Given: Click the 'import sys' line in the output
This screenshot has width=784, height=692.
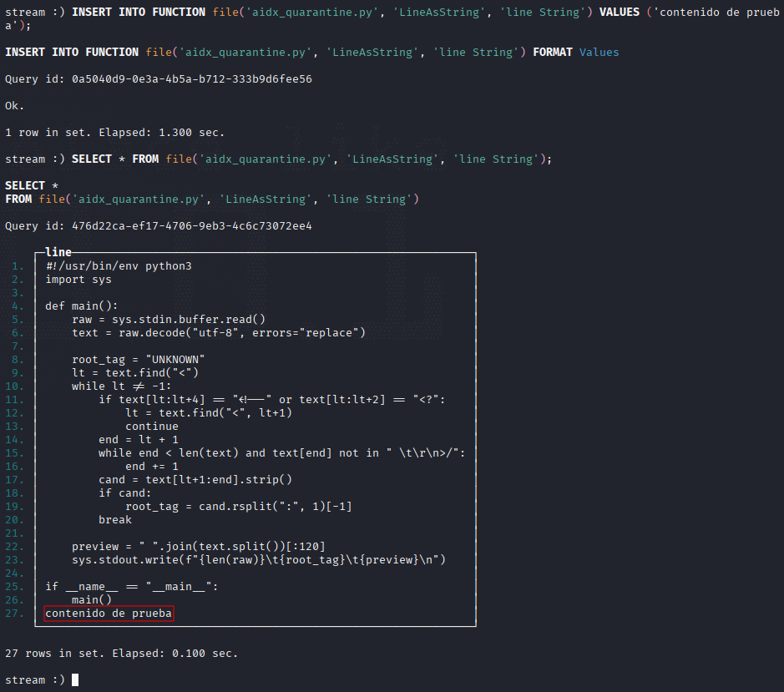Looking at the screenshot, I should (x=78, y=280).
